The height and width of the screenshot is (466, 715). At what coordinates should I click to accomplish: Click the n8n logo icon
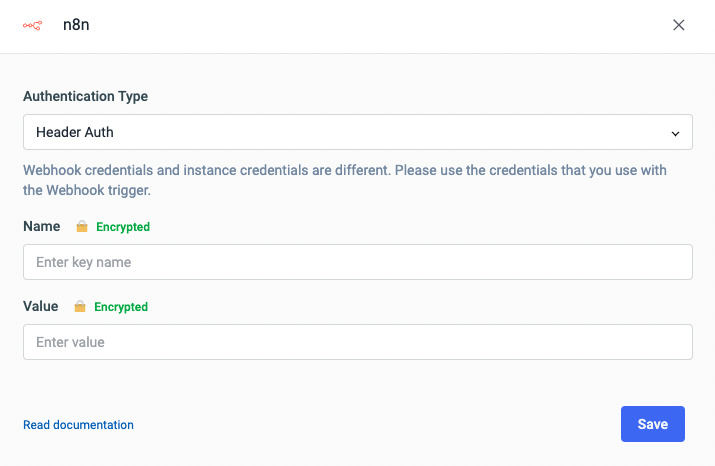coord(32,26)
